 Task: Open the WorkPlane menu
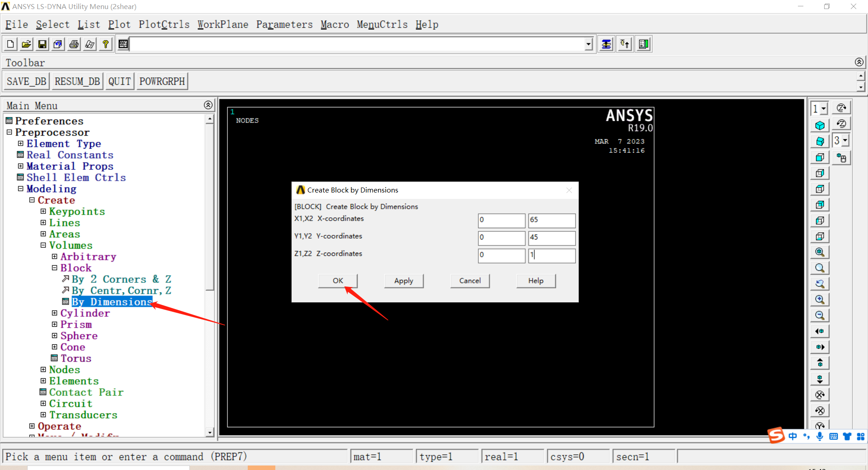pyautogui.click(x=223, y=24)
